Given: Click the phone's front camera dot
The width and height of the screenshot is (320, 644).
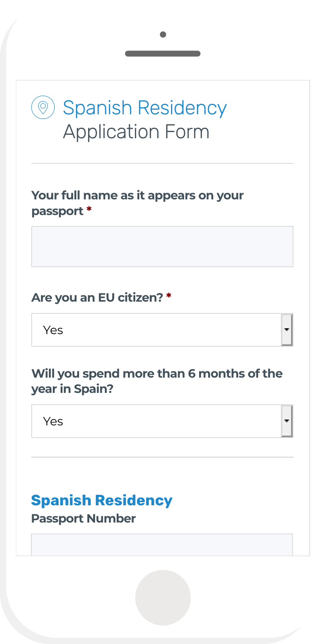Looking at the screenshot, I should tap(163, 34).
